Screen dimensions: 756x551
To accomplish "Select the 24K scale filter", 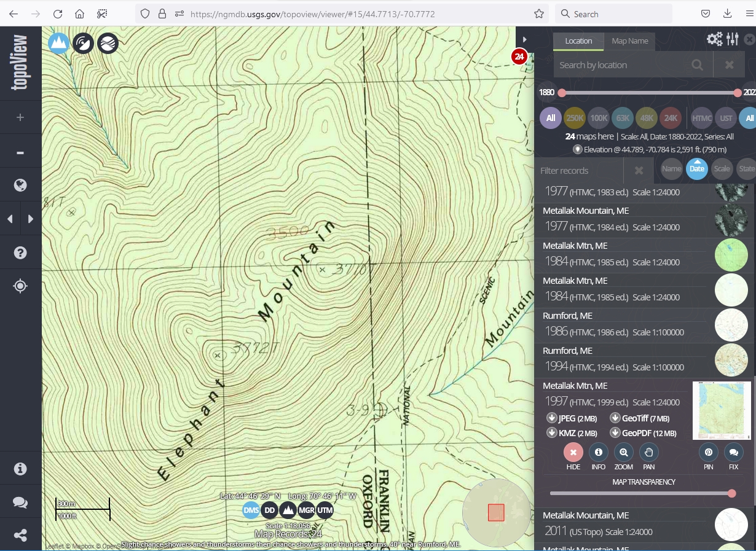I will (x=671, y=118).
